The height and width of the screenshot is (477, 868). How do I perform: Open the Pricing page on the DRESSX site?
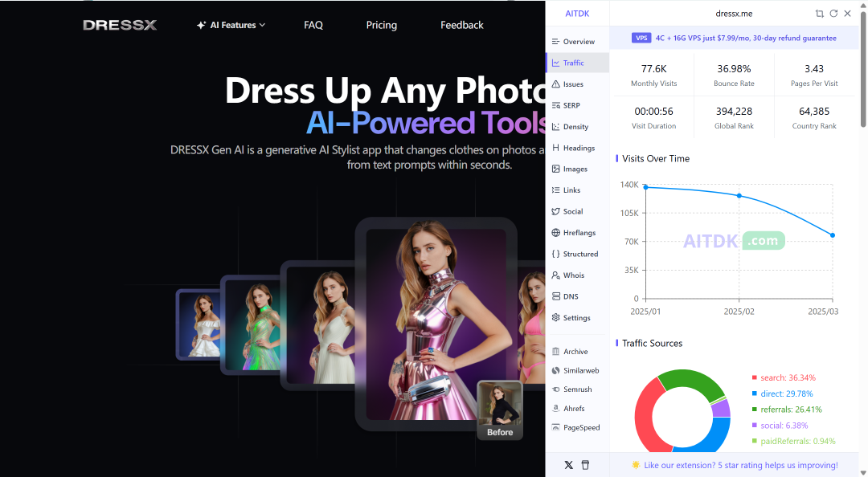pos(382,25)
